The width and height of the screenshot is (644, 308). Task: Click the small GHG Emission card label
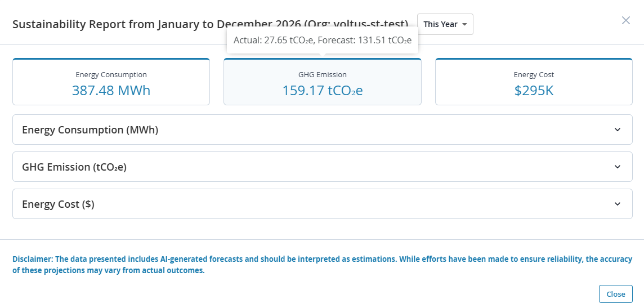pyautogui.click(x=322, y=74)
